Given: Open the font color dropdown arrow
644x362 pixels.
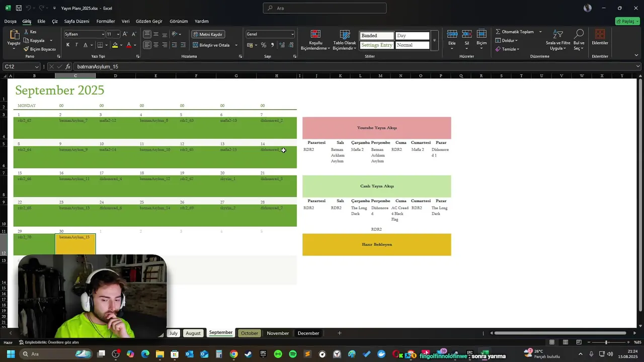Looking at the screenshot, I should click(135, 45).
